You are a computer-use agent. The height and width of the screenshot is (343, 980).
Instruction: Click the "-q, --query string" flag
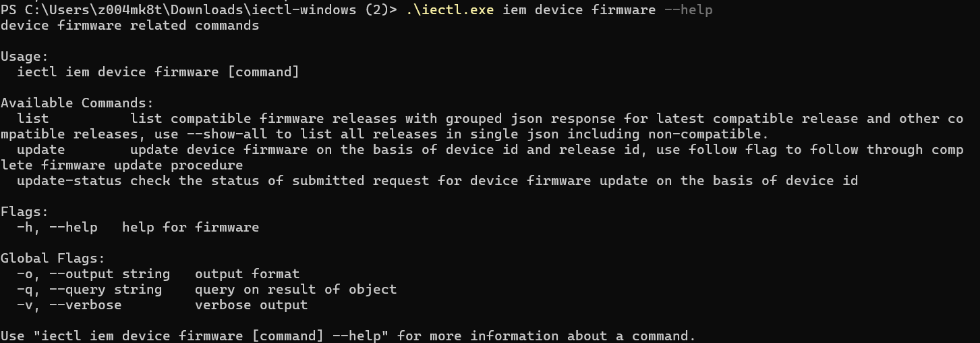(90, 290)
